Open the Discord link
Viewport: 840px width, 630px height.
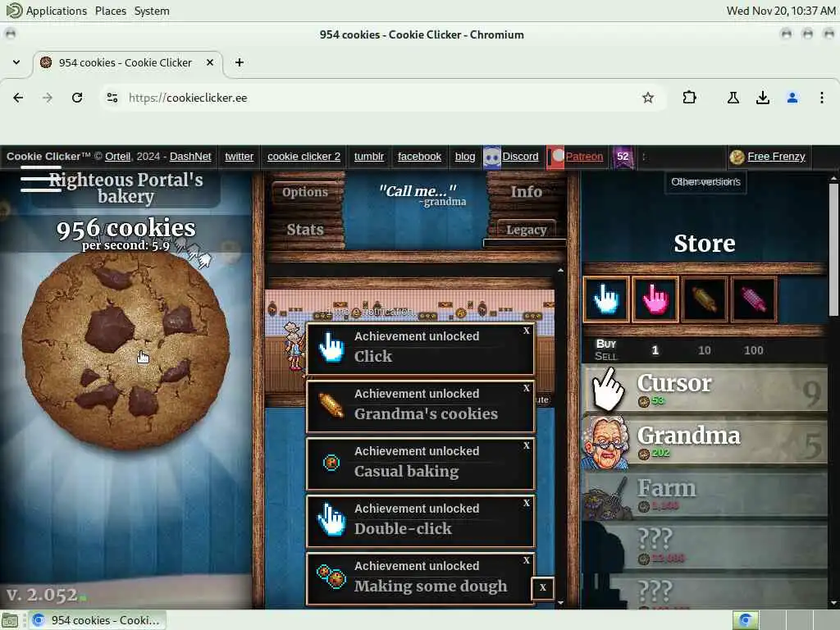(519, 157)
